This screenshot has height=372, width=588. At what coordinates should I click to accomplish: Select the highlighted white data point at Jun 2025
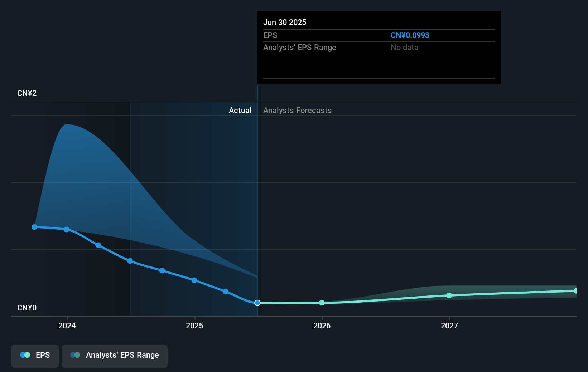257,303
